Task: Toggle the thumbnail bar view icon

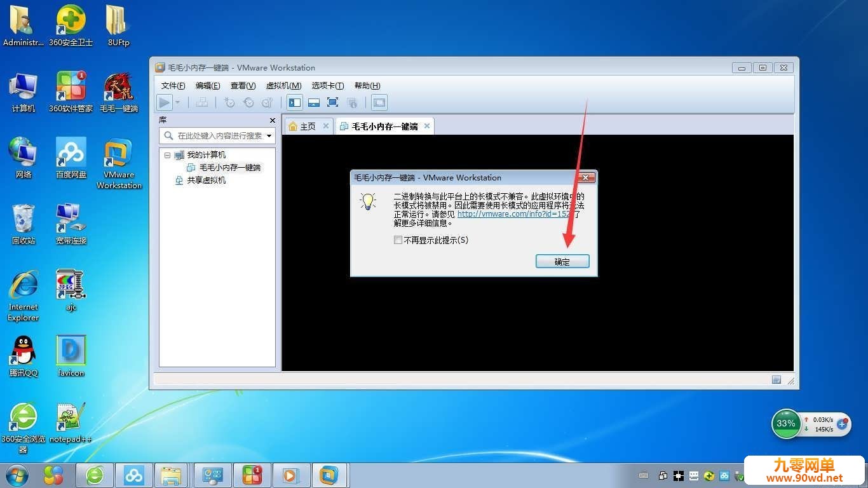Action: click(314, 102)
